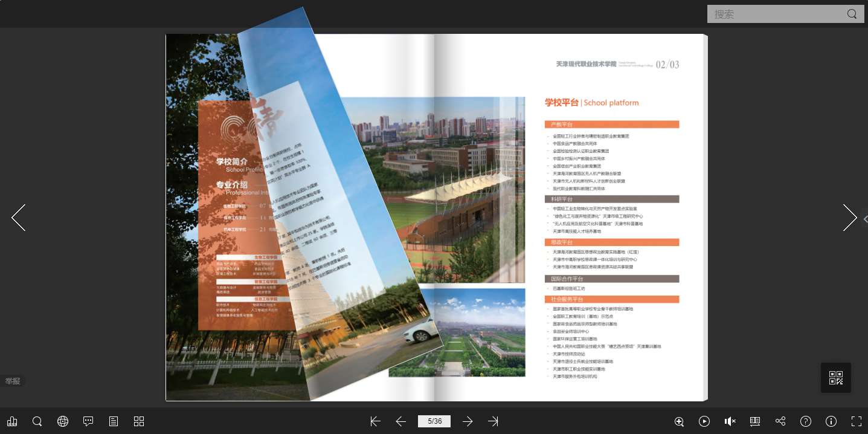This screenshot has height=434, width=868.
Task: Zoom in using the magnifier plus icon
Action: pyautogui.click(x=679, y=421)
